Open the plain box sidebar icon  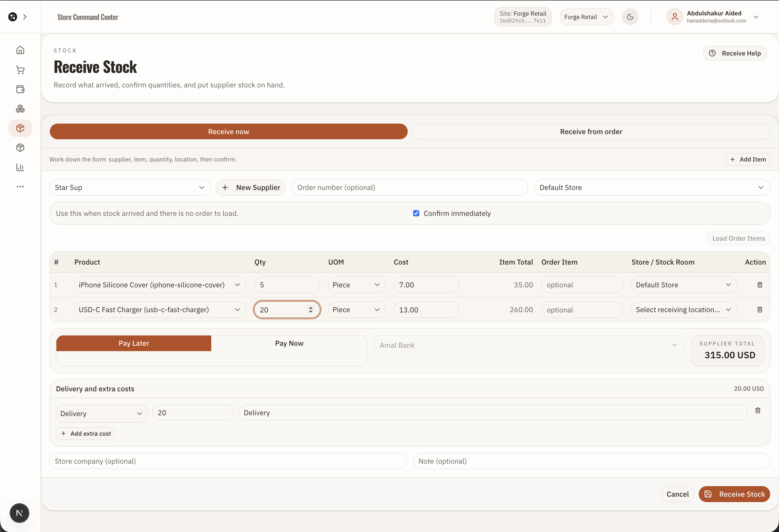tap(20, 148)
